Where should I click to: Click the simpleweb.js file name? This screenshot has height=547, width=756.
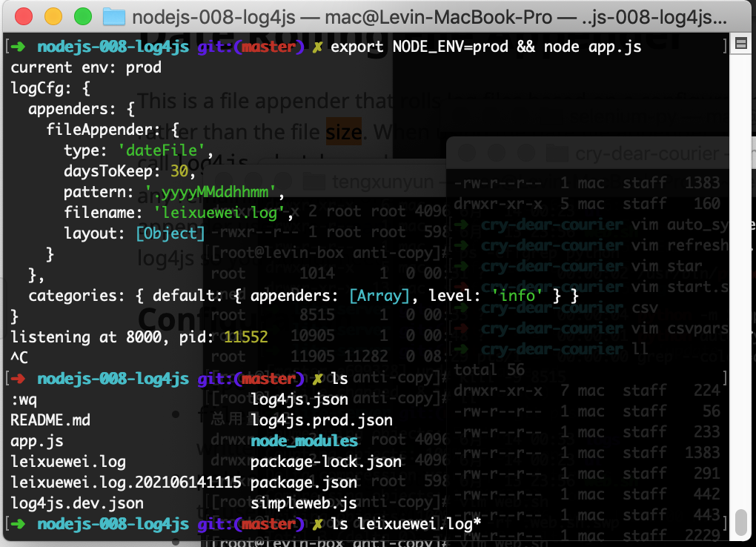(304, 503)
